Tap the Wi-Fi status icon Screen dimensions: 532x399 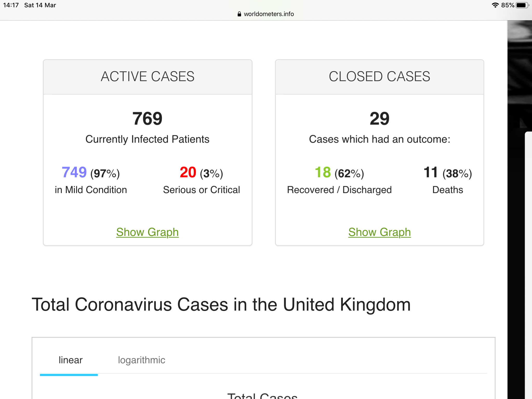(x=495, y=5)
